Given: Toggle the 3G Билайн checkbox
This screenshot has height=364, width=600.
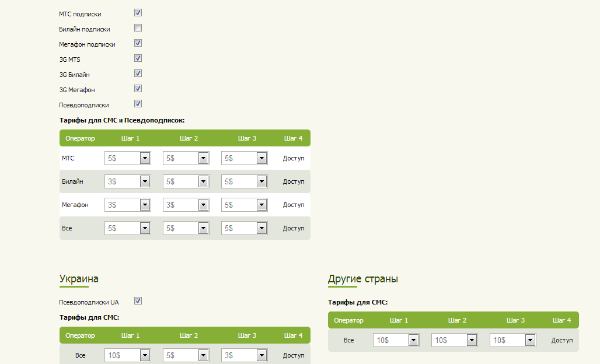Looking at the screenshot, I should click(138, 73).
